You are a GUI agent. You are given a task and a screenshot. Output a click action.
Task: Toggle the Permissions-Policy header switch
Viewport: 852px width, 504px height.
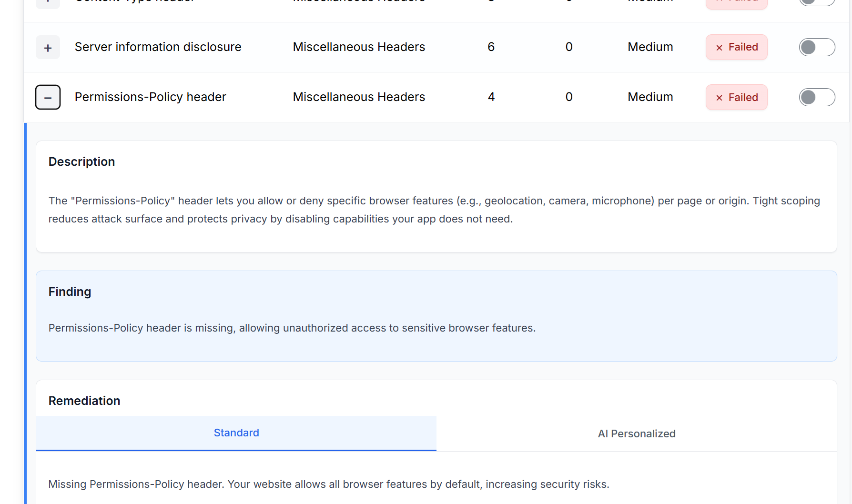pos(817,97)
